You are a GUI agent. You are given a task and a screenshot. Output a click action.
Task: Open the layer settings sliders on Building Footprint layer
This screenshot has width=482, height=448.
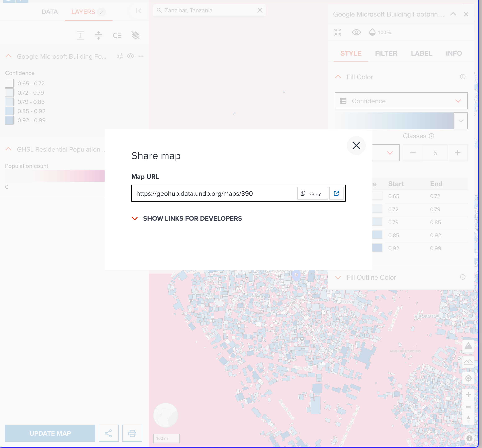120,56
